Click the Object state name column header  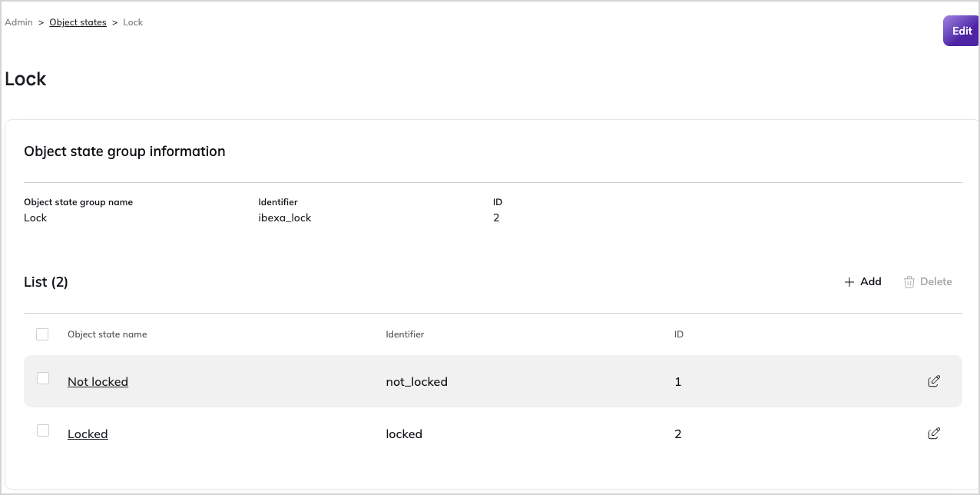pyautogui.click(x=108, y=334)
